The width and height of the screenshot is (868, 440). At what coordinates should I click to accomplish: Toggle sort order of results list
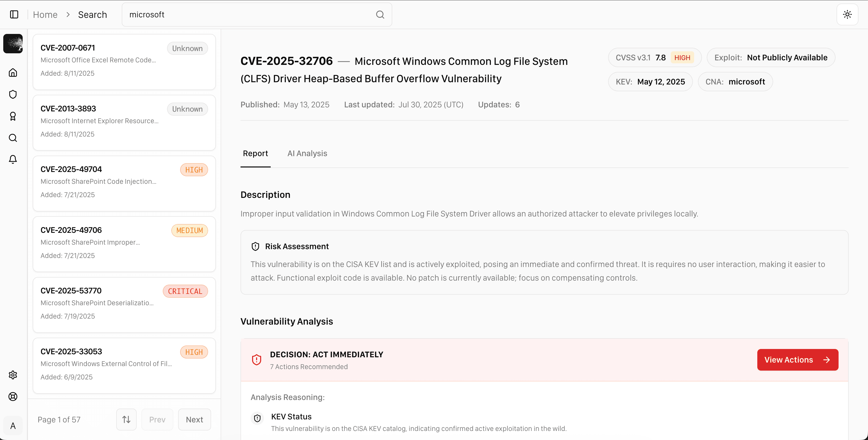point(126,419)
